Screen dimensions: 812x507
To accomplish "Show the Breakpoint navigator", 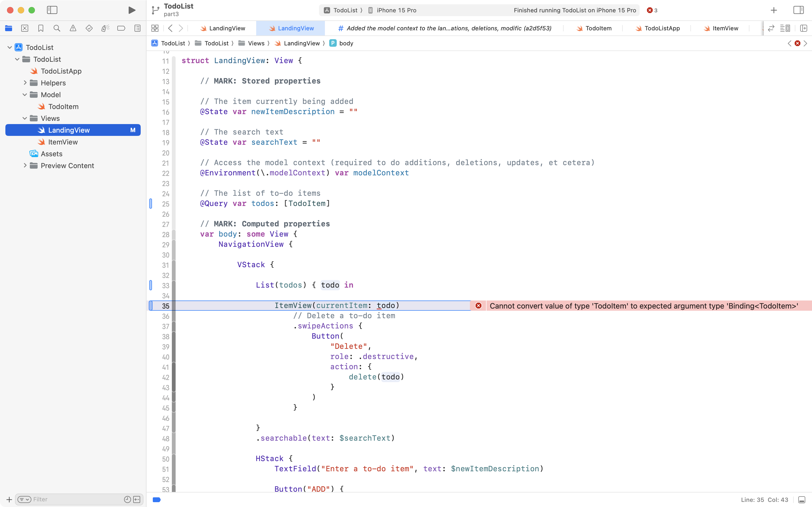I will (121, 28).
